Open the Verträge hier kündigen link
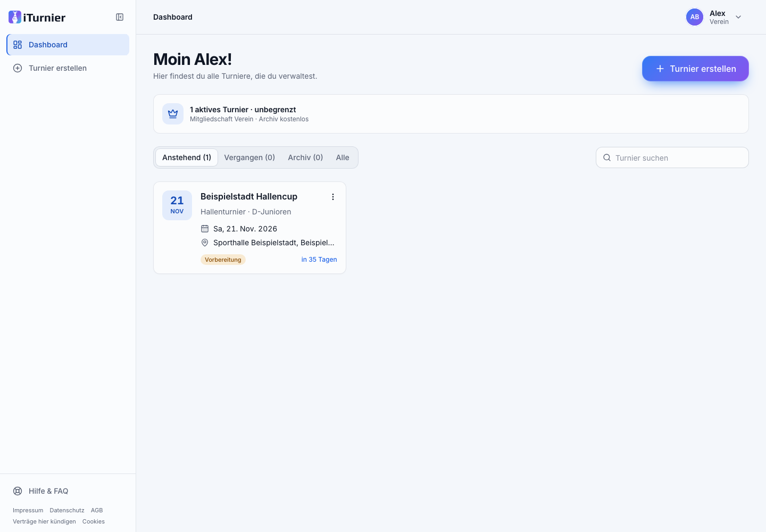Screen dimensions: 766x532 pos(44,521)
